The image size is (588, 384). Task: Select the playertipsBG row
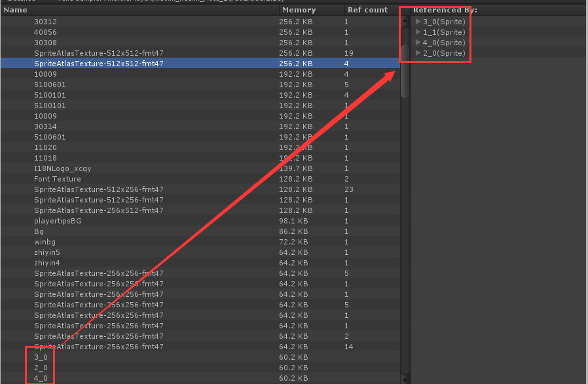pyautogui.click(x=200, y=221)
